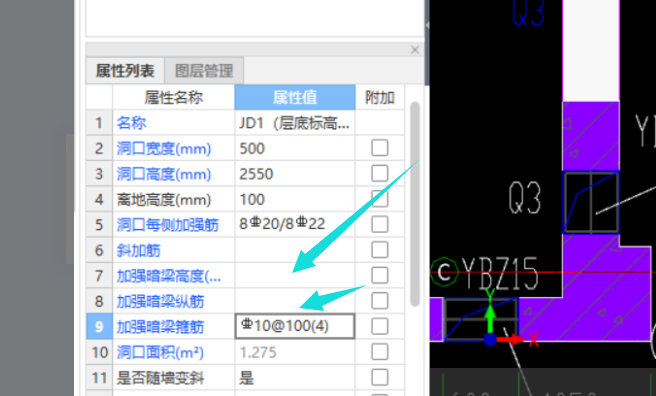
Task: Click the blue origin dot of the axes
Action: click(490, 340)
